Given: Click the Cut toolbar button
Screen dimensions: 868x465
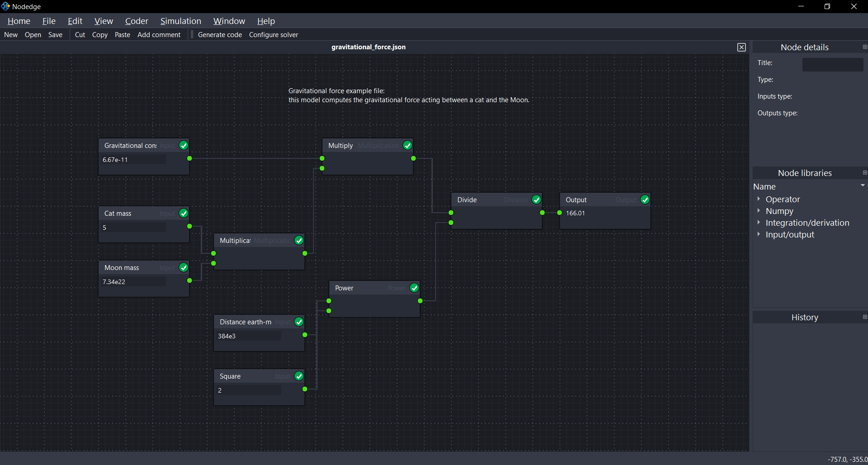Looking at the screenshot, I should (x=80, y=35).
